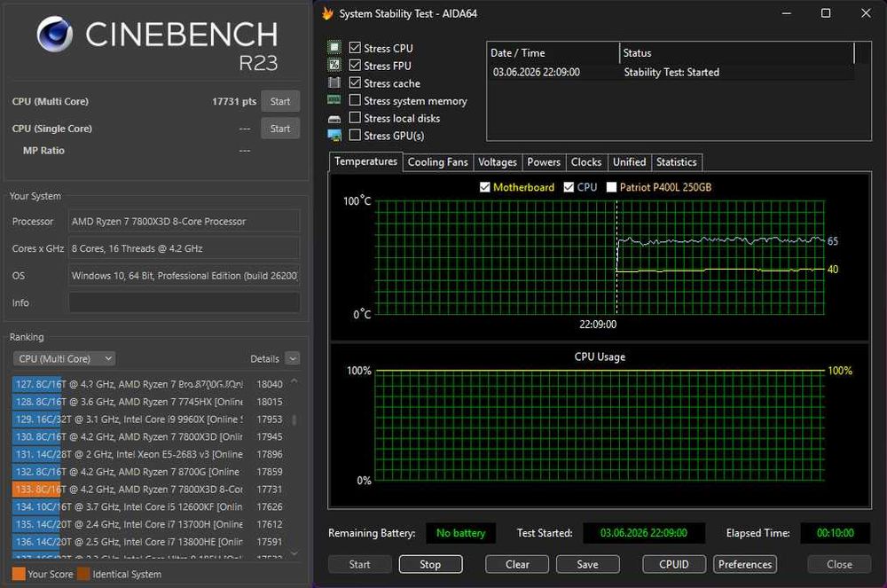Click the ranking list scroll-down arrow

pyautogui.click(x=294, y=553)
